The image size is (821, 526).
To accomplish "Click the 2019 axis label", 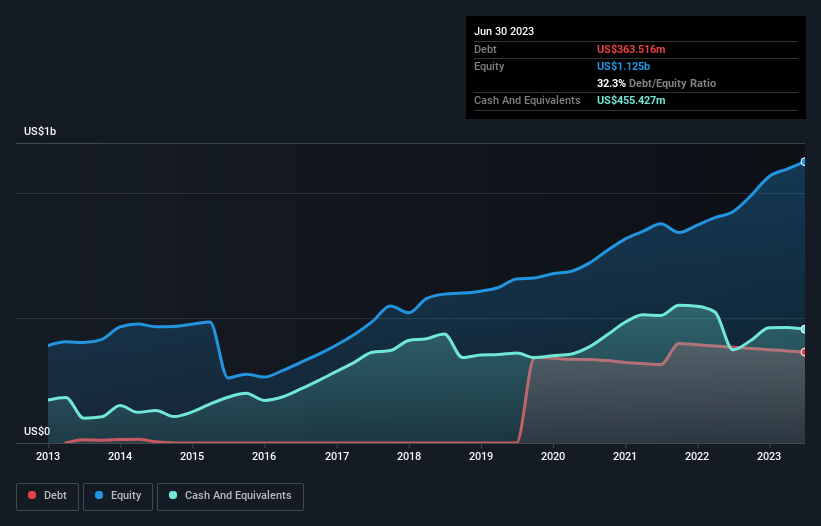I will click(481, 456).
